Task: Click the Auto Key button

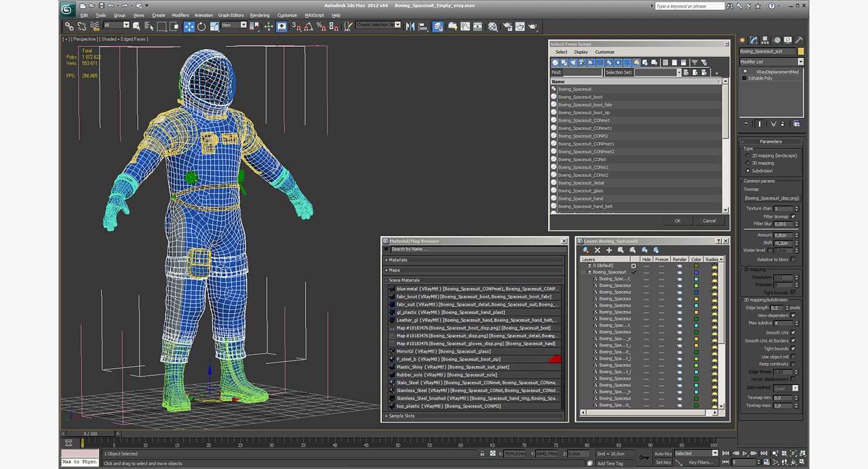Action: point(663,454)
